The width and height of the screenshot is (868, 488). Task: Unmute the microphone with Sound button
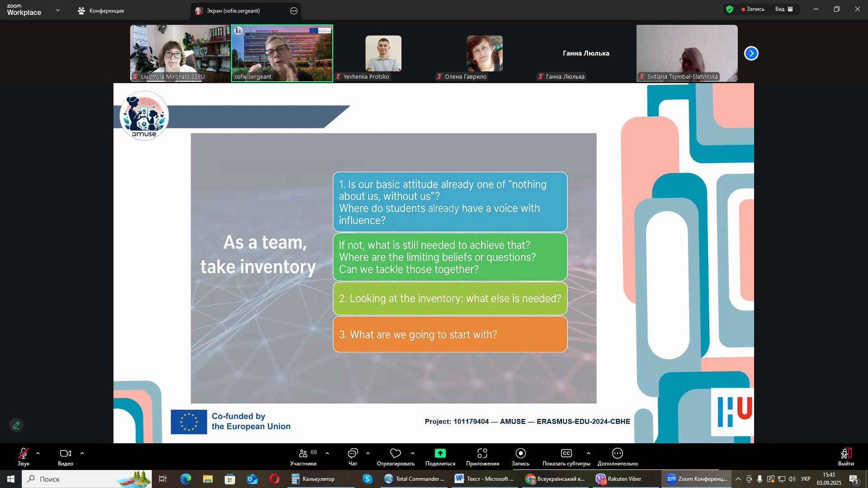(24, 453)
